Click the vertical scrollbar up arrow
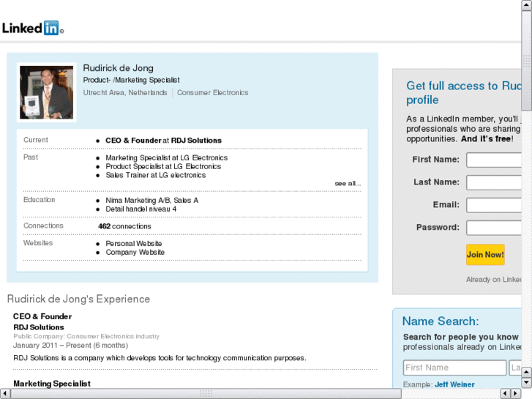Screen dimensions: 532x399 point(527,5)
